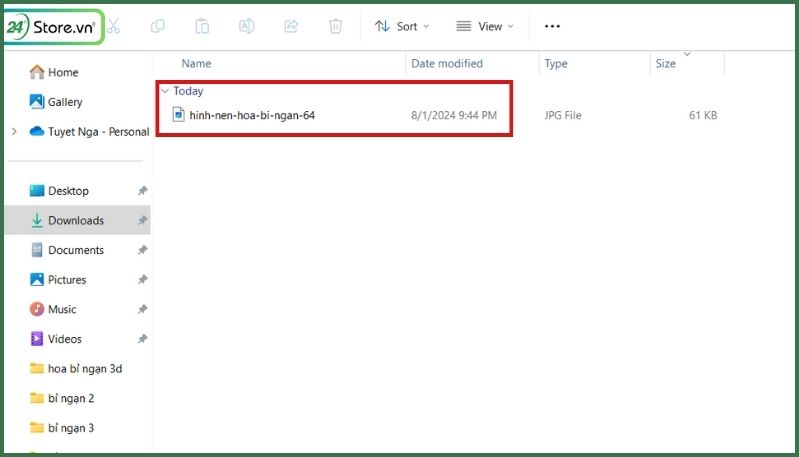Toggle the pin next to Pictures
Image resolution: width=799 pixels, height=457 pixels.
coord(142,280)
